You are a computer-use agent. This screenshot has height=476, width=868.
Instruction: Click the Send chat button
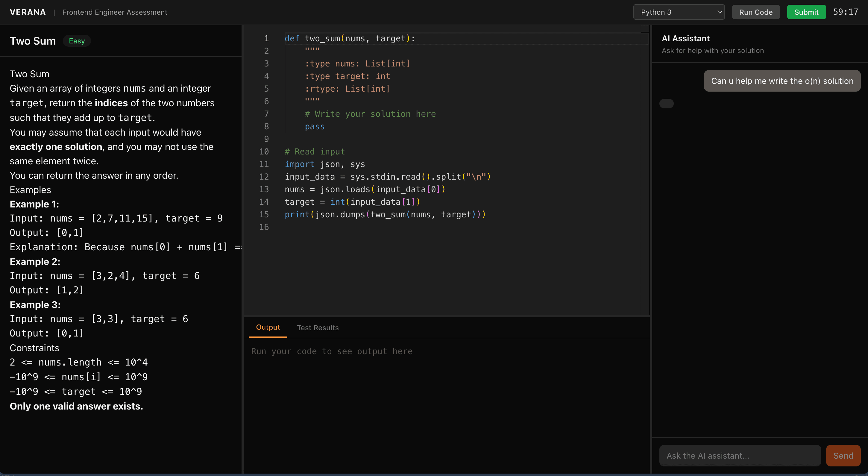click(x=843, y=455)
